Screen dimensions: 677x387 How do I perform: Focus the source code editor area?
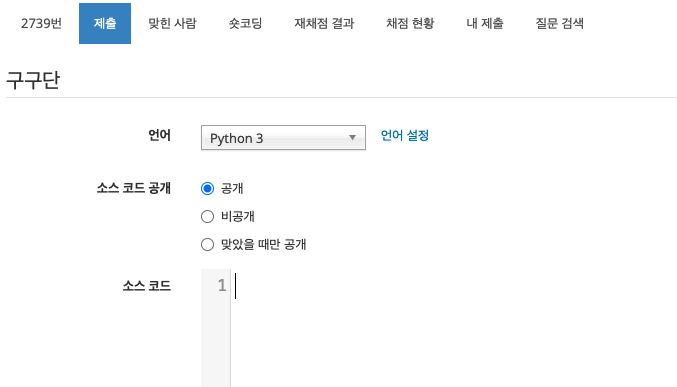(453, 328)
